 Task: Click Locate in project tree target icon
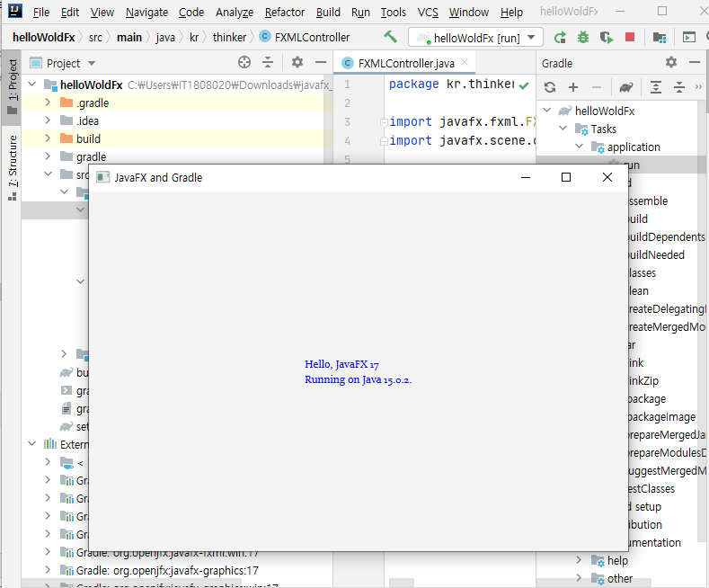point(244,62)
